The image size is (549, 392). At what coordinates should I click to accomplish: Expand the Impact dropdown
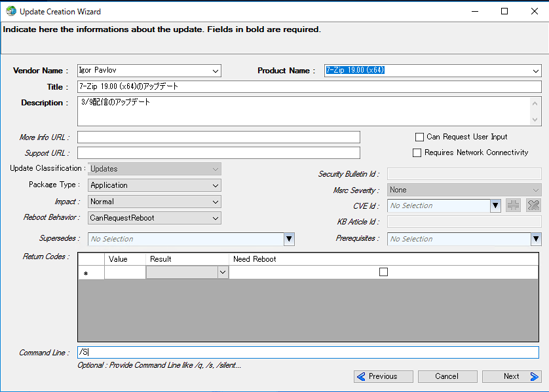pos(216,202)
